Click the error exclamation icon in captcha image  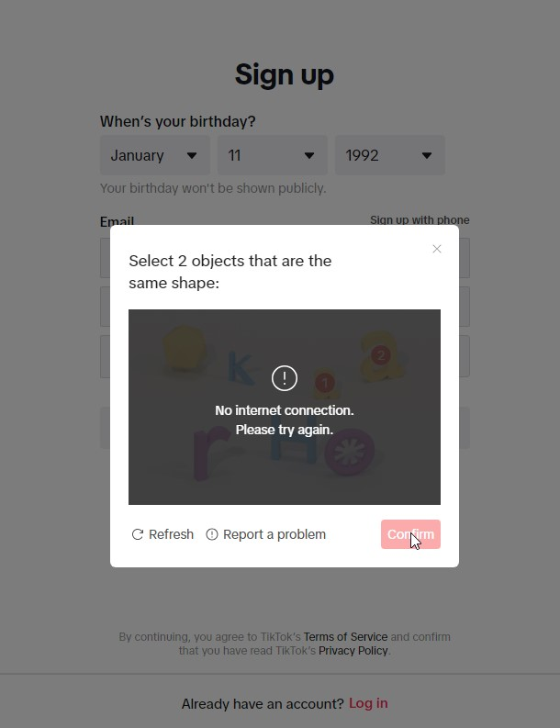click(x=285, y=377)
